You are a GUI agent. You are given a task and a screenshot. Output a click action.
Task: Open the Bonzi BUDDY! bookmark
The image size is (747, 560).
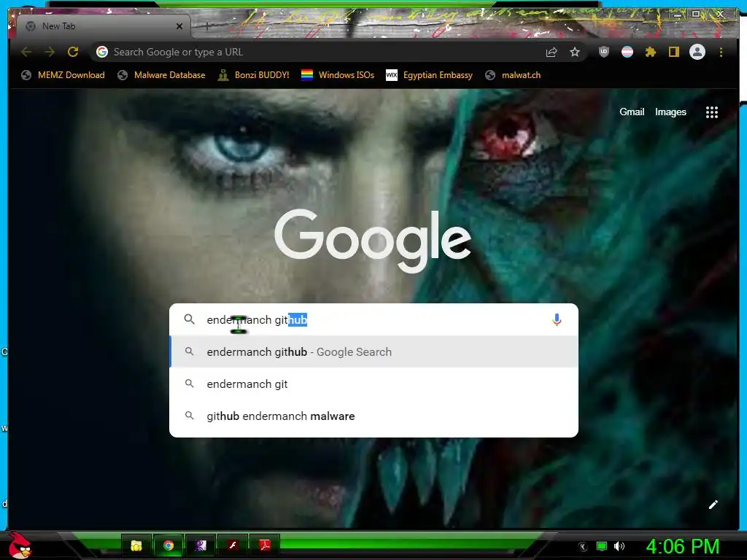coord(253,75)
